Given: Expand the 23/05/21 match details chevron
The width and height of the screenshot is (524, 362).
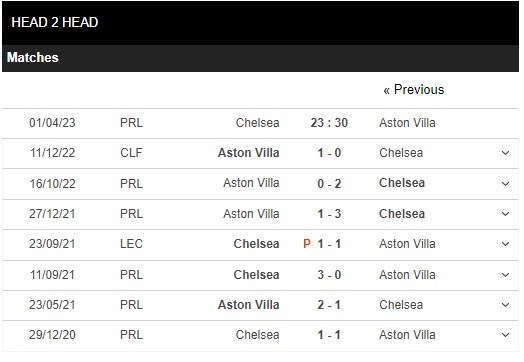Looking at the screenshot, I should click(505, 305).
